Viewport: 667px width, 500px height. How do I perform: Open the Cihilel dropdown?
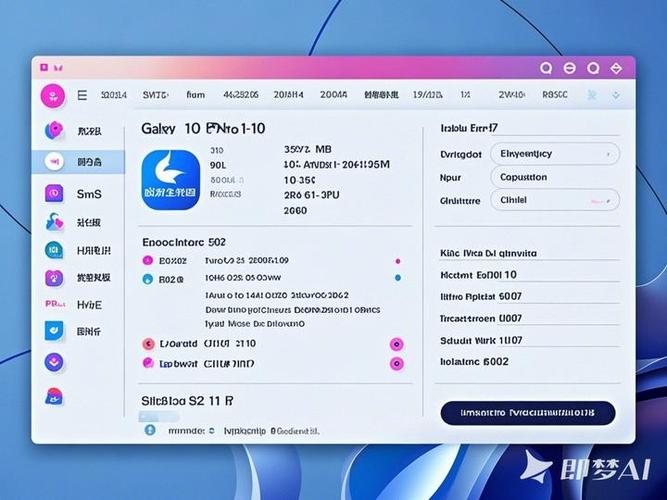coord(555,200)
